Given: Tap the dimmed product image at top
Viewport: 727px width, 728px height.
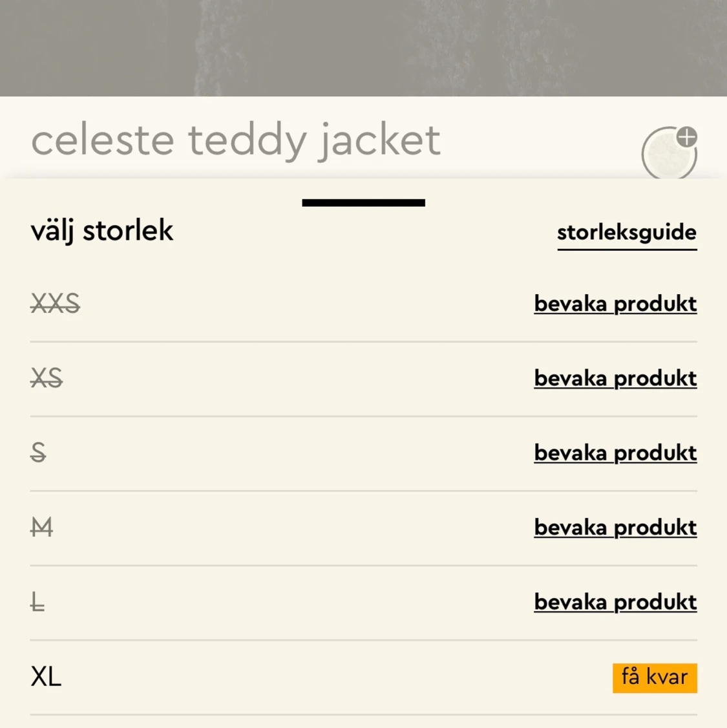Looking at the screenshot, I should pos(363,48).
